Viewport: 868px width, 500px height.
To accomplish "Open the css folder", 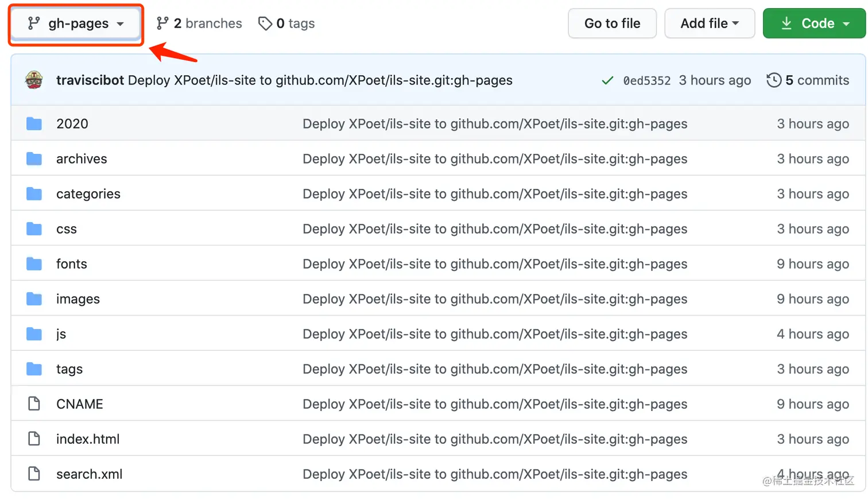I will 67,229.
